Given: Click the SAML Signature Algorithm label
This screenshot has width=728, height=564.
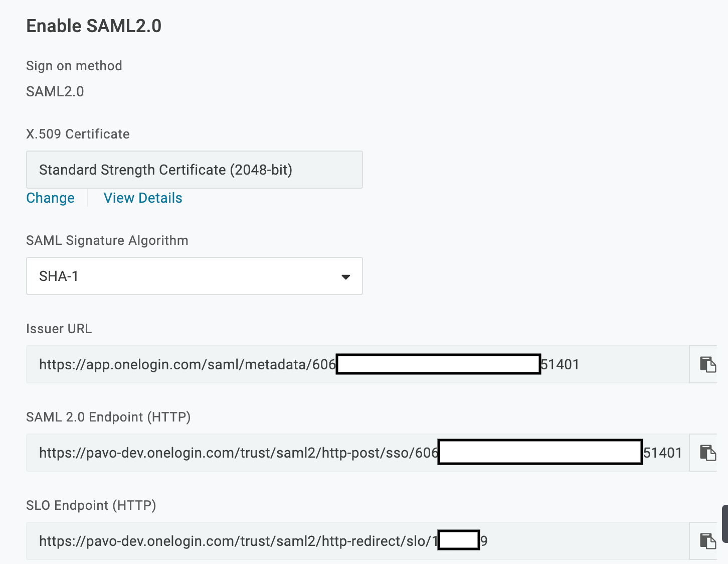Looking at the screenshot, I should pyautogui.click(x=107, y=240).
